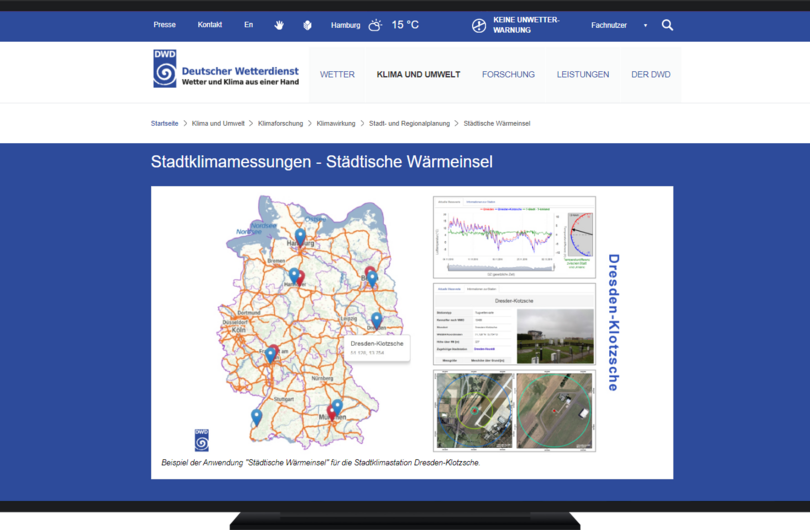Open the Hamburg weather location
The height and width of the screenshot is (530, 810).
346,25
